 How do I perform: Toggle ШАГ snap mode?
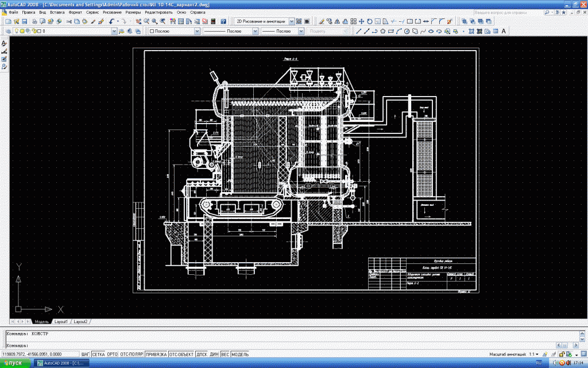[85, 354]
